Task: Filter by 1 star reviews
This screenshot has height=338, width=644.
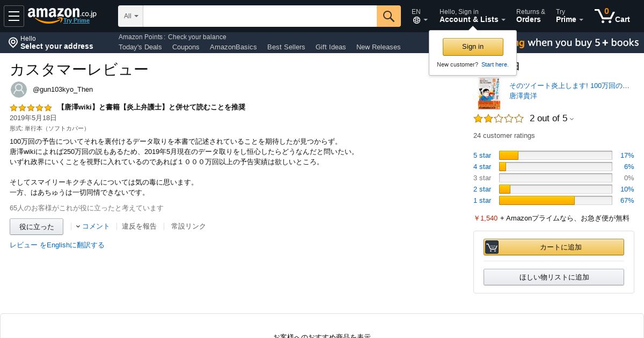Action: click(x=482, y=200)
